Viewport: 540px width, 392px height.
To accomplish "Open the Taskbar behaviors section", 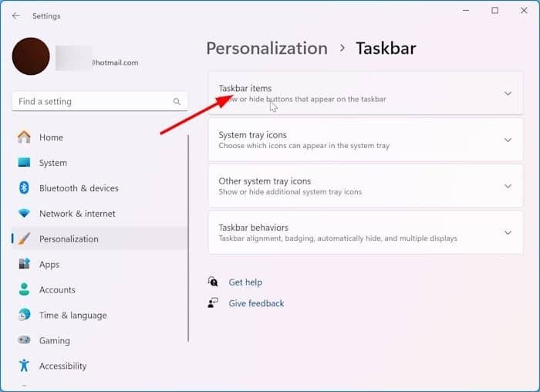I will pos(366,232).
